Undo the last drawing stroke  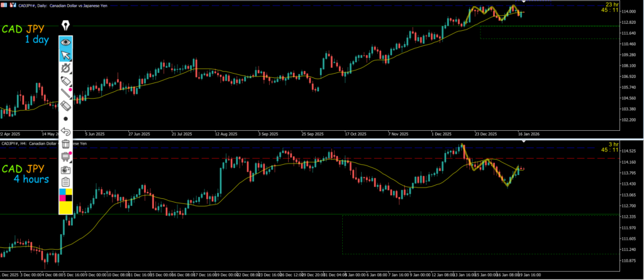[66, 132]
